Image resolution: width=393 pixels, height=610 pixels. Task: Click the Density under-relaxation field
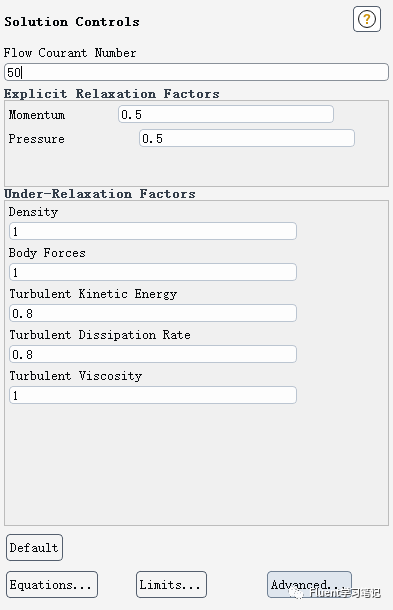click(153, 231)
